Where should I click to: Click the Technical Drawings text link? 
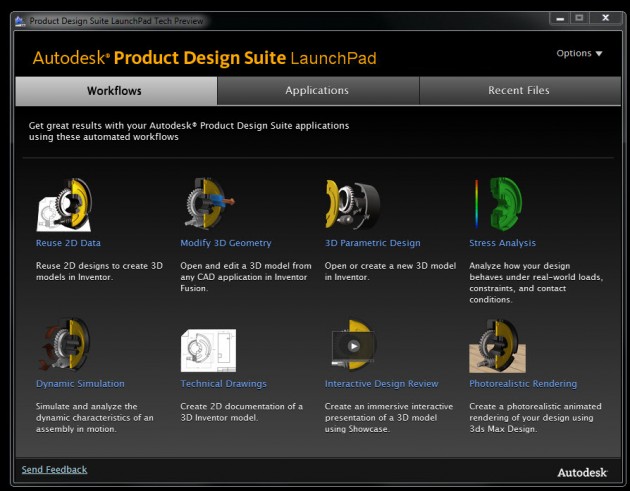[x=223, y=383]
